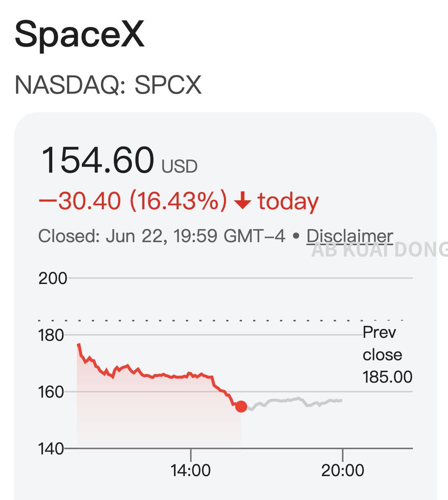The height and width of the screenshot is (500, 448).
Task: Click the word today in red
Action: point(288,202)
